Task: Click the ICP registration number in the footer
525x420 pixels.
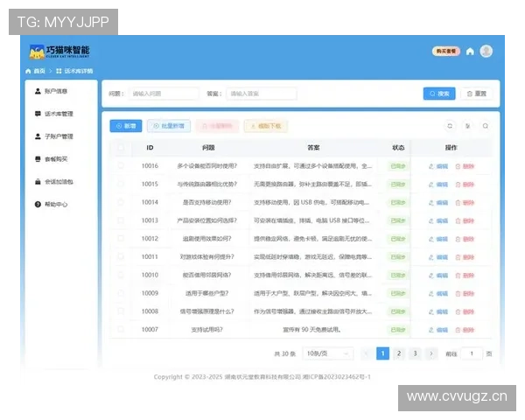Action: pyautogui.click(x=337, y=377)
